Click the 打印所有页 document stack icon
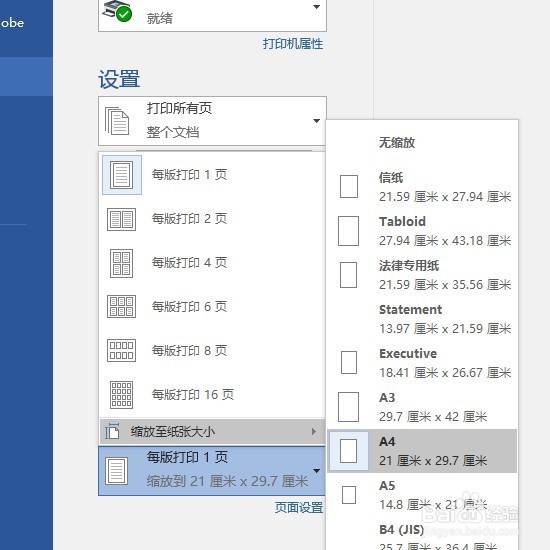550x550 pixels. coord(117,121)
